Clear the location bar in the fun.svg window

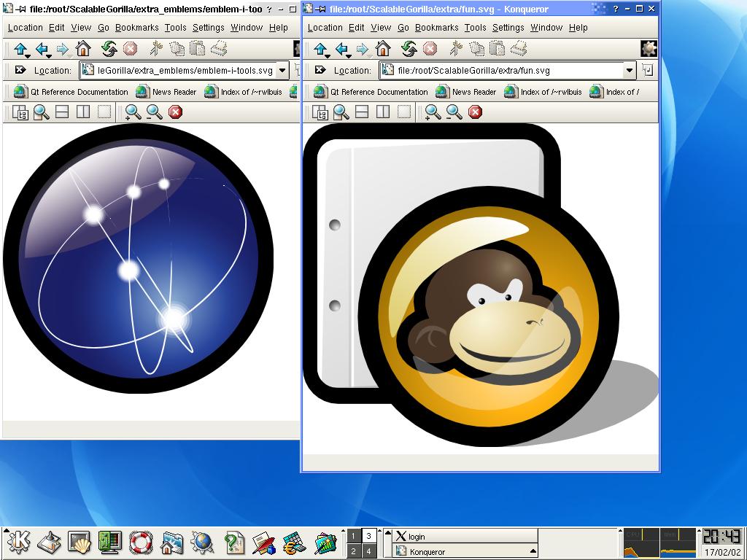pyautogui.click(x=320, y=70)
